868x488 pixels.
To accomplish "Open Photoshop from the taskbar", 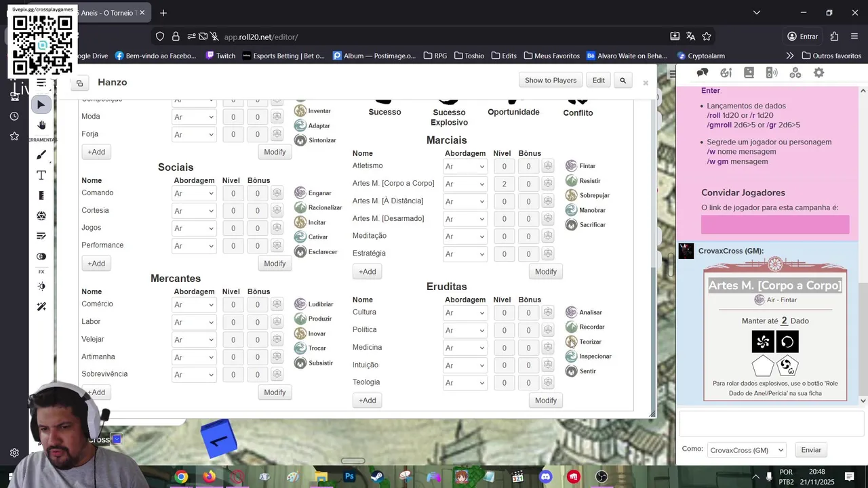I will 349,477.
